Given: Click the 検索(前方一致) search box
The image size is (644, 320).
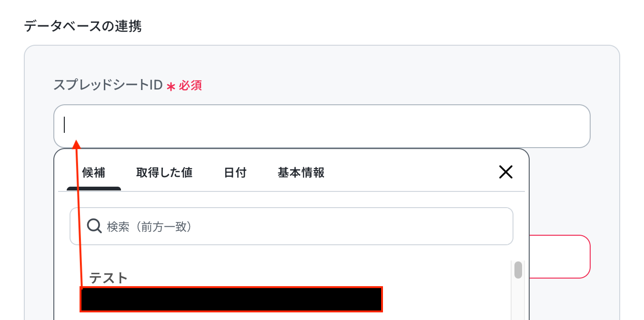Looking at the screenshot, I should coord(292,226).
